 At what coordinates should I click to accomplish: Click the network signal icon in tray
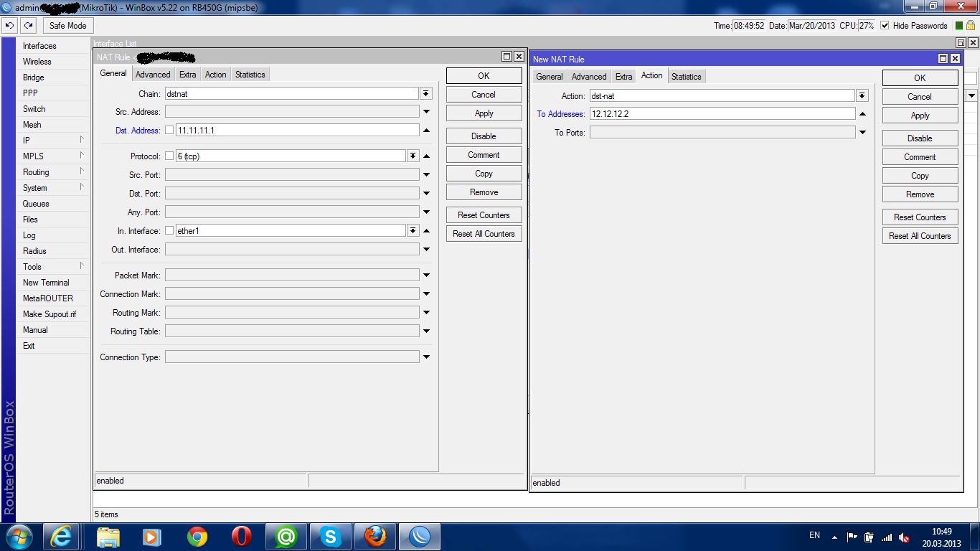coord(887,537)
